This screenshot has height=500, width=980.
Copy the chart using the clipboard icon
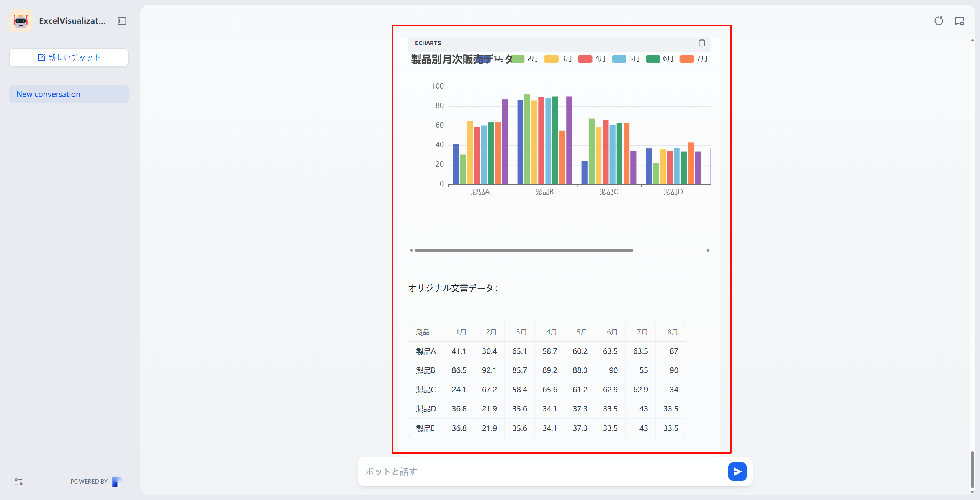point(702,43)
